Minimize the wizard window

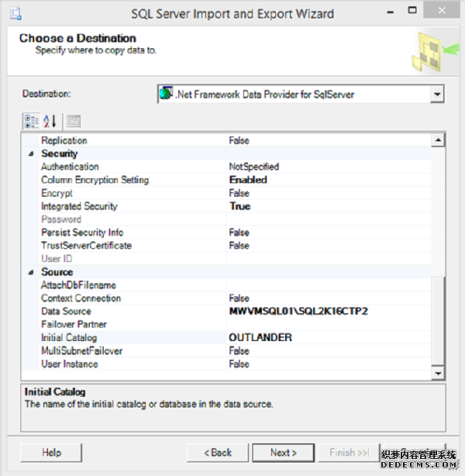(391, 12)
